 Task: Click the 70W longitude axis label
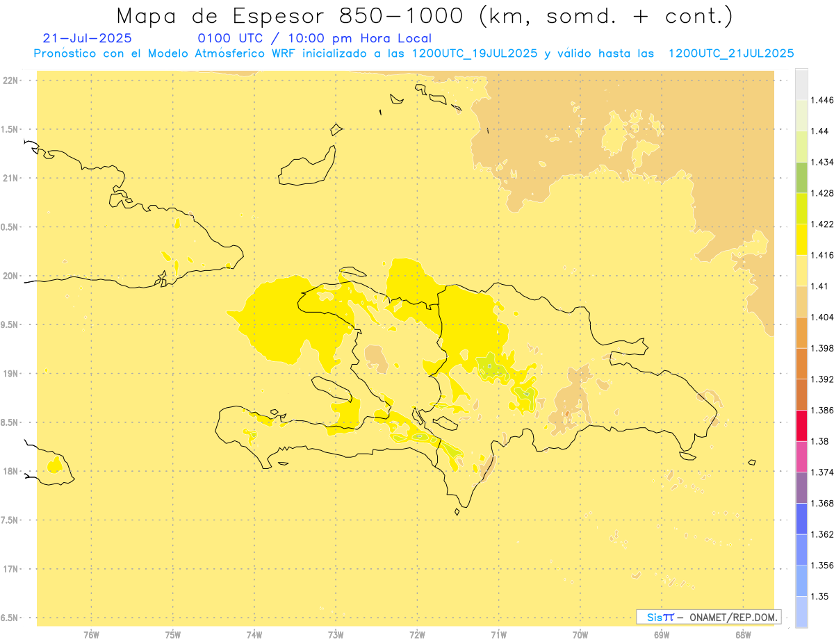click(x=580, y=635)
